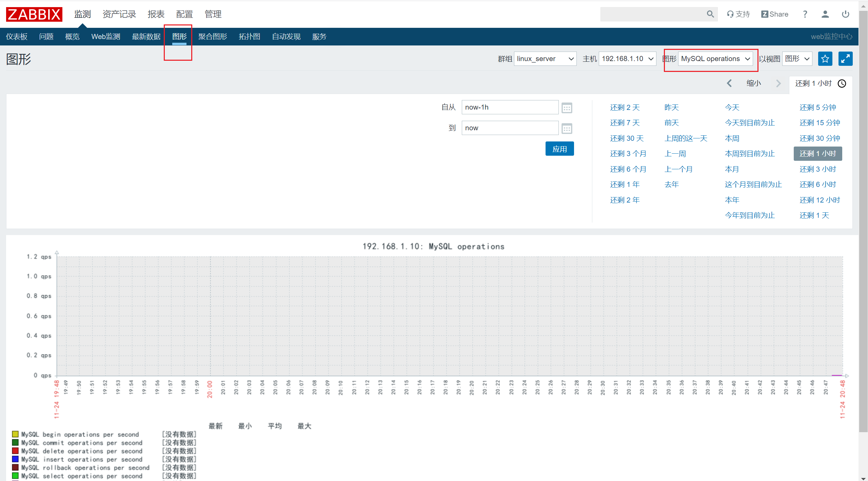
Task: Select 还剩 30 天 time range
Action: 627,138
